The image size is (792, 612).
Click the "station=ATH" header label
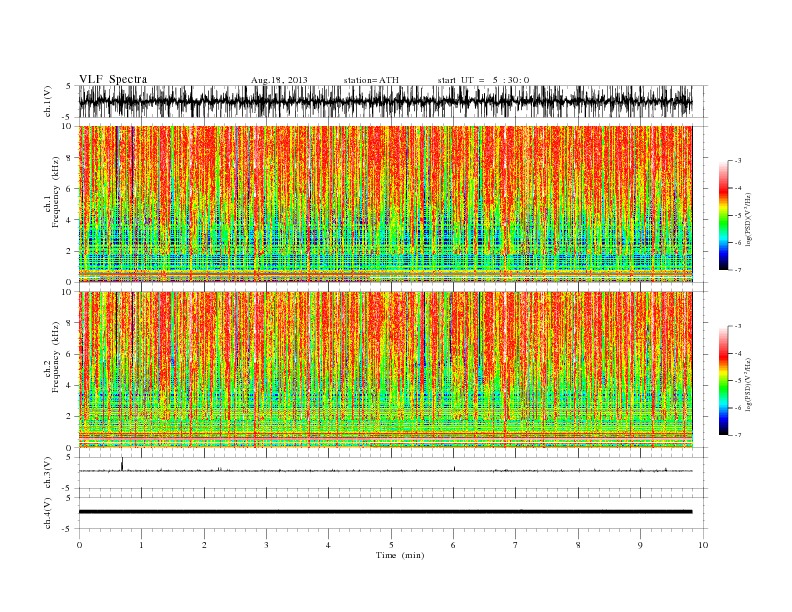point(371,80)
